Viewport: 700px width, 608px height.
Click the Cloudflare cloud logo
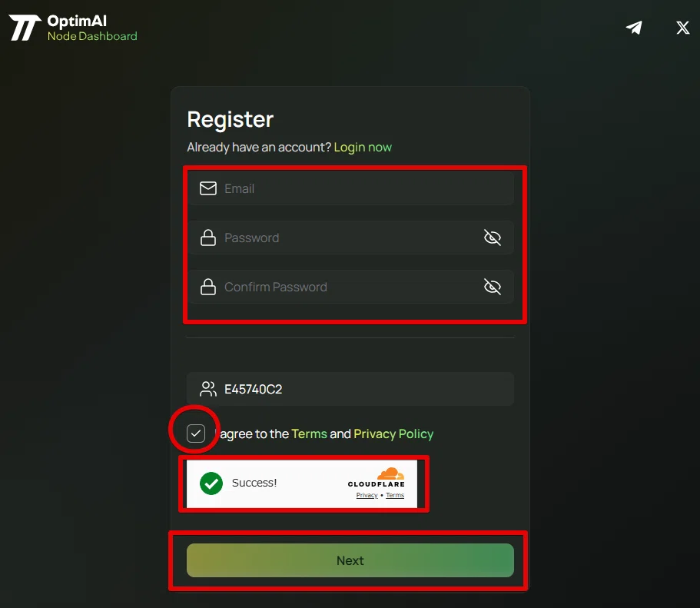point(390,473)
